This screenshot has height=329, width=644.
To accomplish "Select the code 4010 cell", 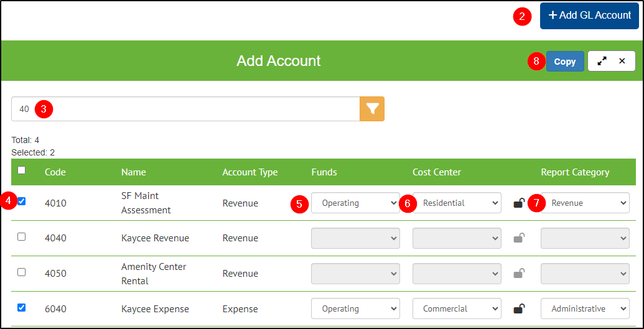I will tap(55, 203).
